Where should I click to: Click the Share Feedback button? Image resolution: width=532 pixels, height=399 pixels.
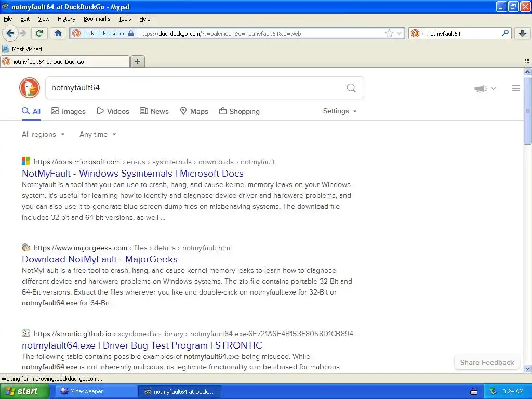(487, 362)
